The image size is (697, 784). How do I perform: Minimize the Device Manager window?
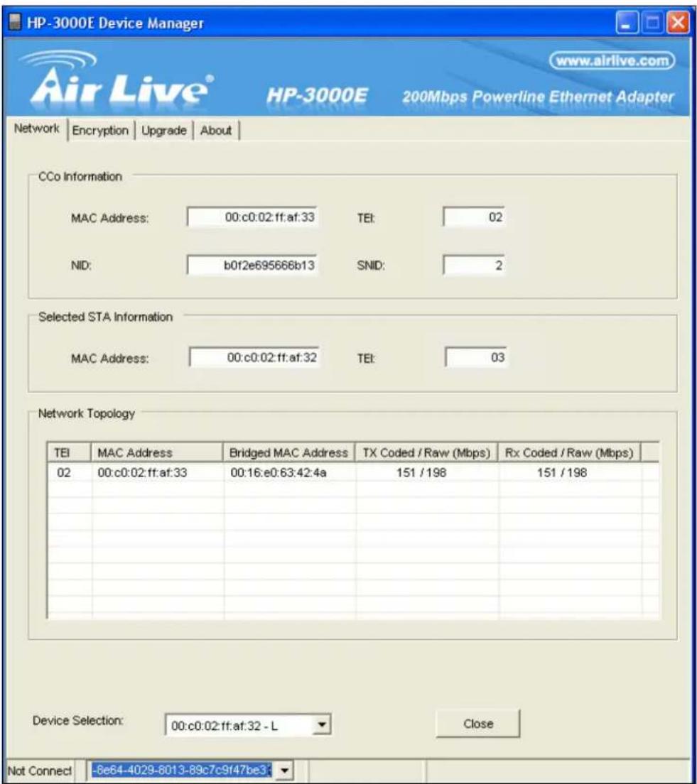pos(627,23)
